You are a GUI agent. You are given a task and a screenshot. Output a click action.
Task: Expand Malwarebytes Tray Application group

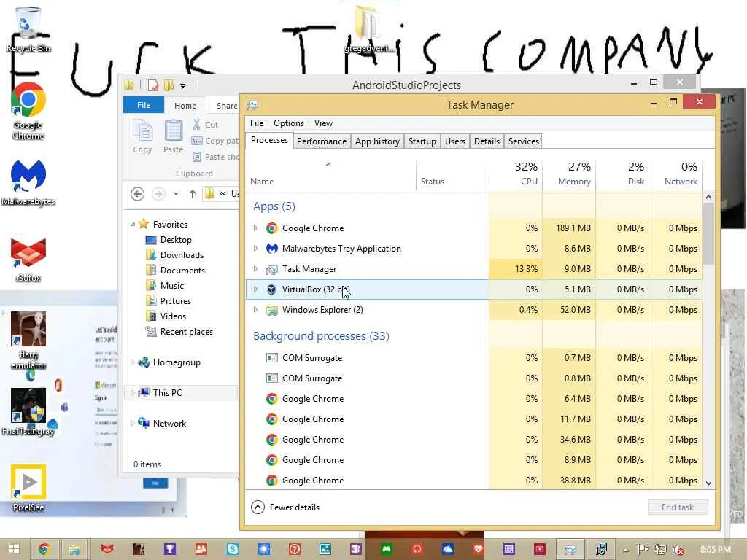[256, 249]
